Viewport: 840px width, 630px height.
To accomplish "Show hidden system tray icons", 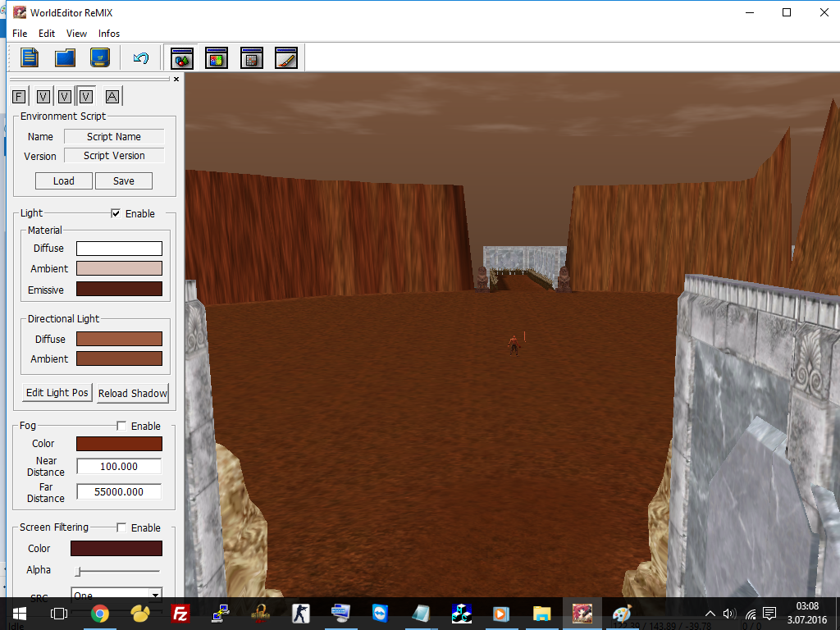I will tap(710, 614).
